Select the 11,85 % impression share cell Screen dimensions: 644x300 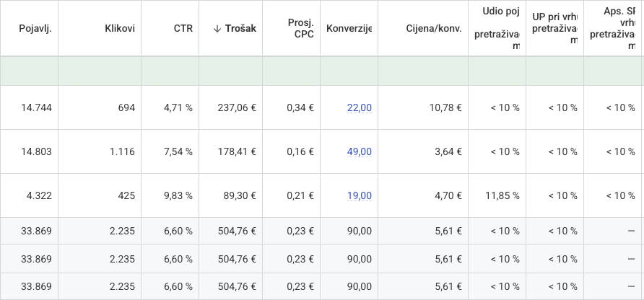coord(500,195)
